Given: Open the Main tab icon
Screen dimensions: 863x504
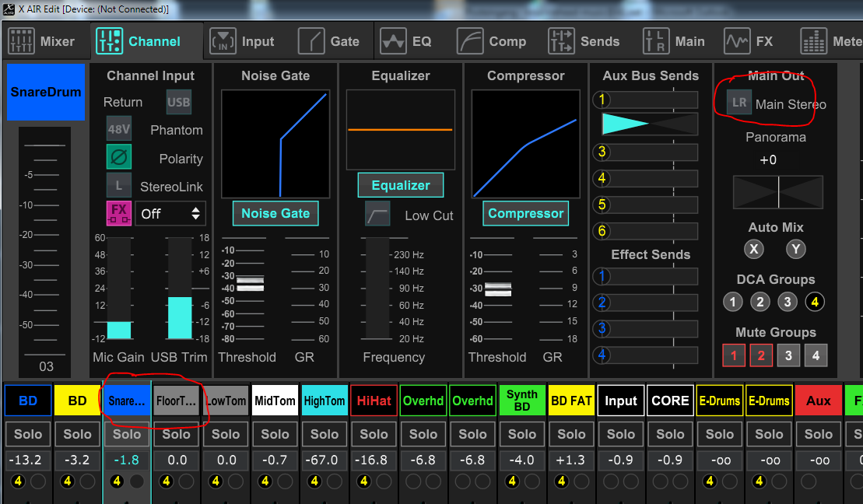Looking at the screenshot, I should [x=656, y=41].
